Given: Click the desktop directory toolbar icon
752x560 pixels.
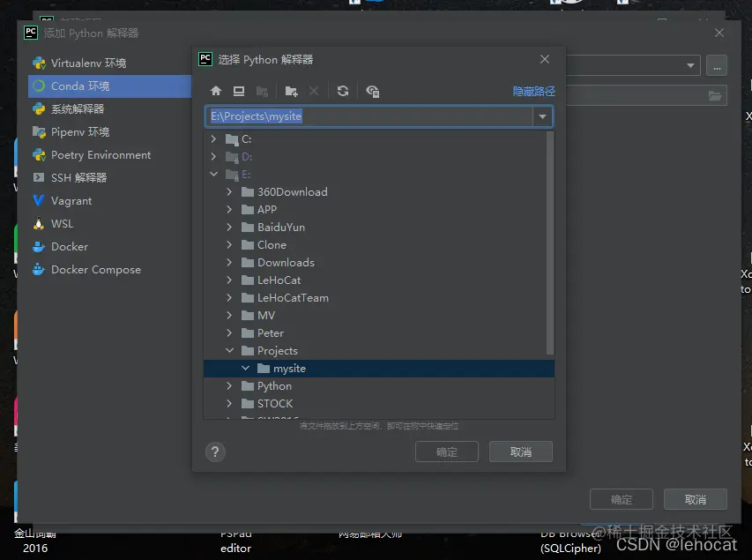Looking at the screenshot, I should coord(239,91).
